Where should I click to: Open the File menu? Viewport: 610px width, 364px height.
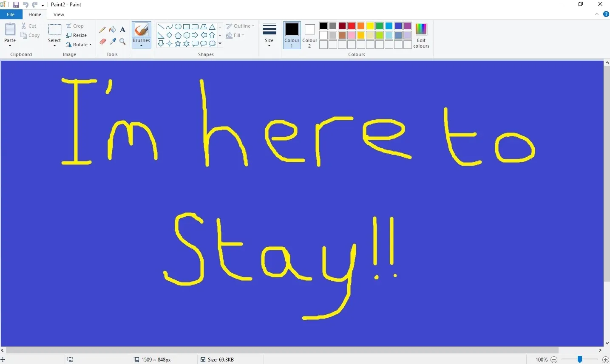[11, 14]
